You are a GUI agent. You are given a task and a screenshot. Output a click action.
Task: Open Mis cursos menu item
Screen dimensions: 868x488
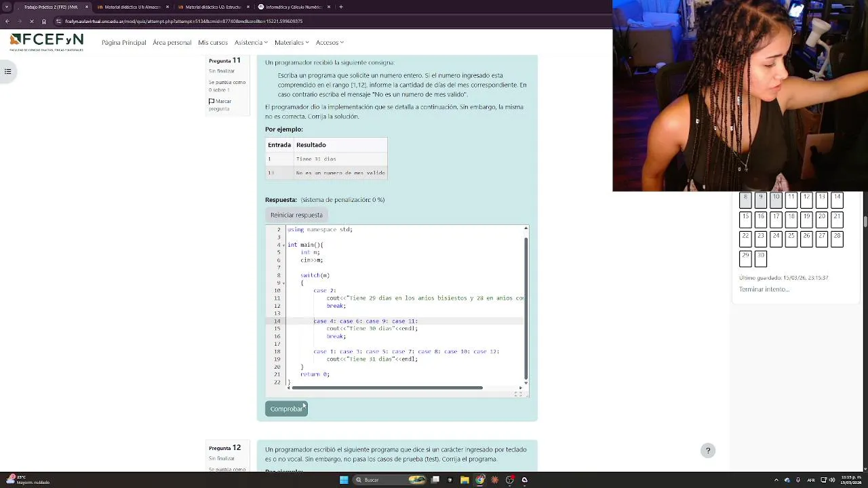click(213, 43)
